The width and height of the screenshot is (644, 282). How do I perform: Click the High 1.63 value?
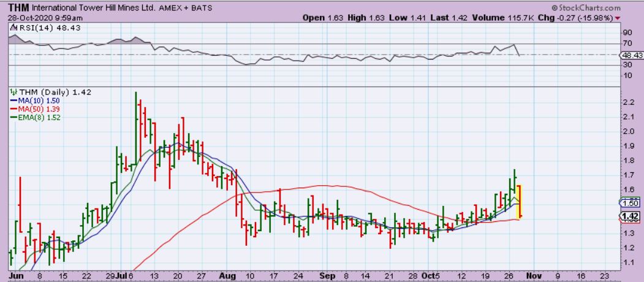(x=366, y=18)
